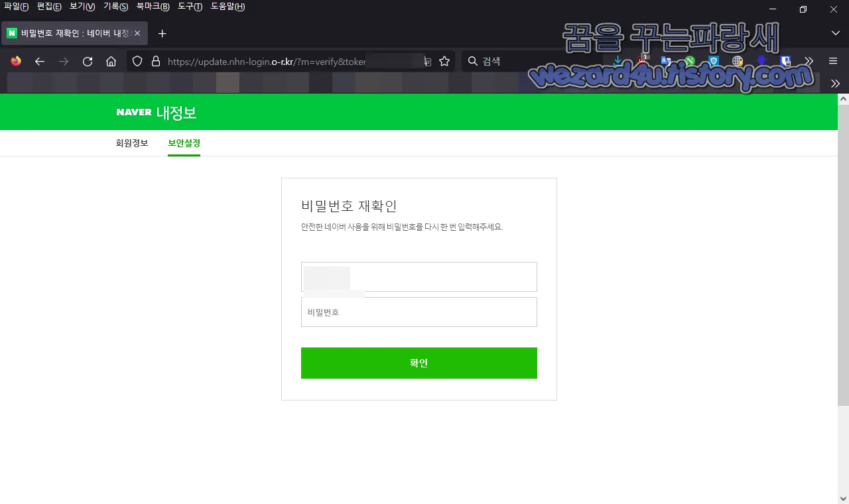Go back with the left arrow
The image size is (849, 504).
(40, 61)
